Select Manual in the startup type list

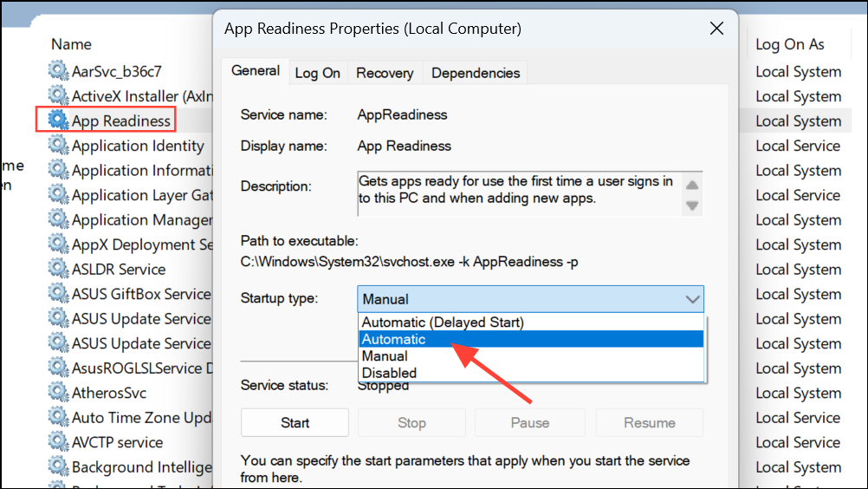tap(385, 356)
